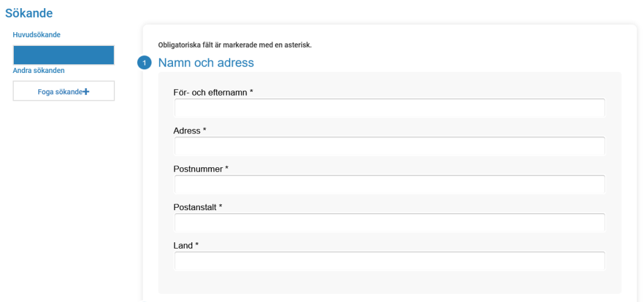The height and width of the screenshot is (302, 644).
Task: Click the För- och efternamn label
Action: tap(210, 92)
